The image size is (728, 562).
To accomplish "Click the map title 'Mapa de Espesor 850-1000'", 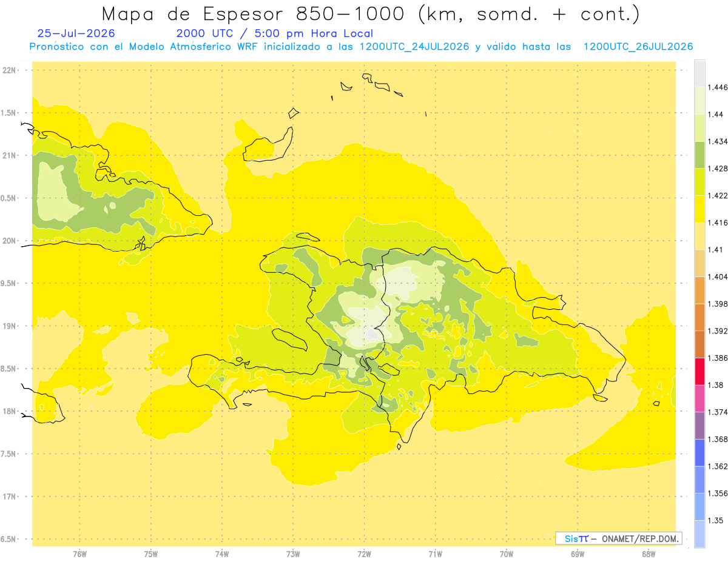I will [x=254, y=14].
